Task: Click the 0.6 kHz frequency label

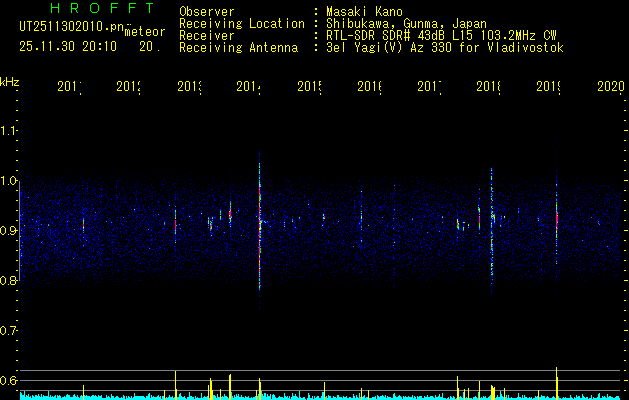Action: (8, 380)
